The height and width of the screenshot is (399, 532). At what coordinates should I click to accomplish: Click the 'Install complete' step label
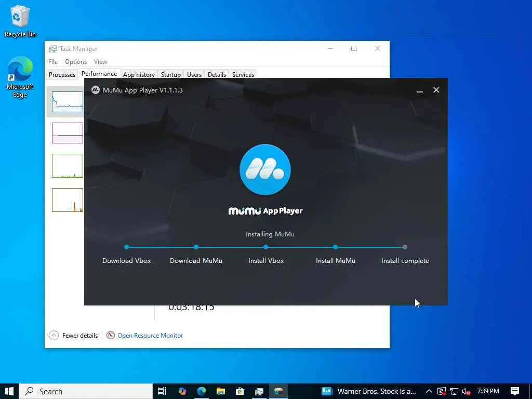(x=405, y=261)
